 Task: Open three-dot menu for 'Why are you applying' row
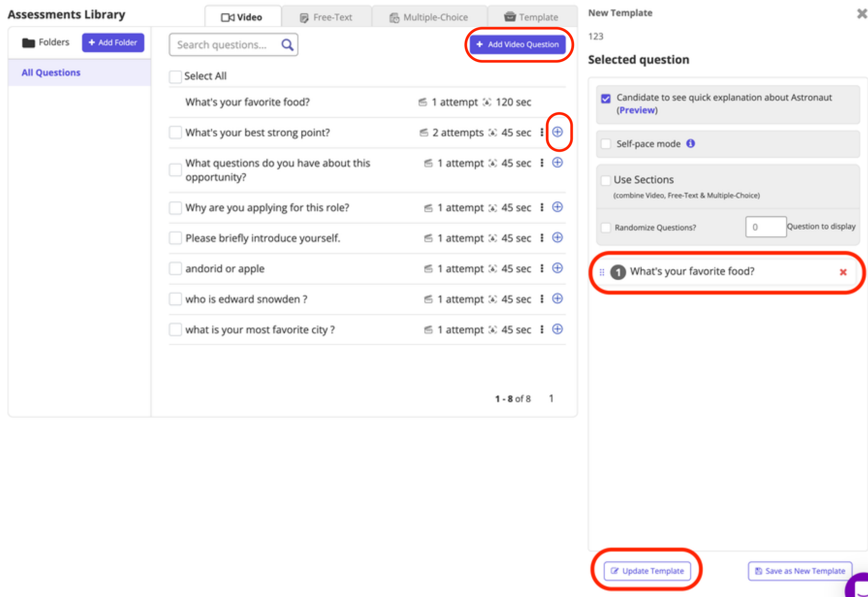point(542,207)
